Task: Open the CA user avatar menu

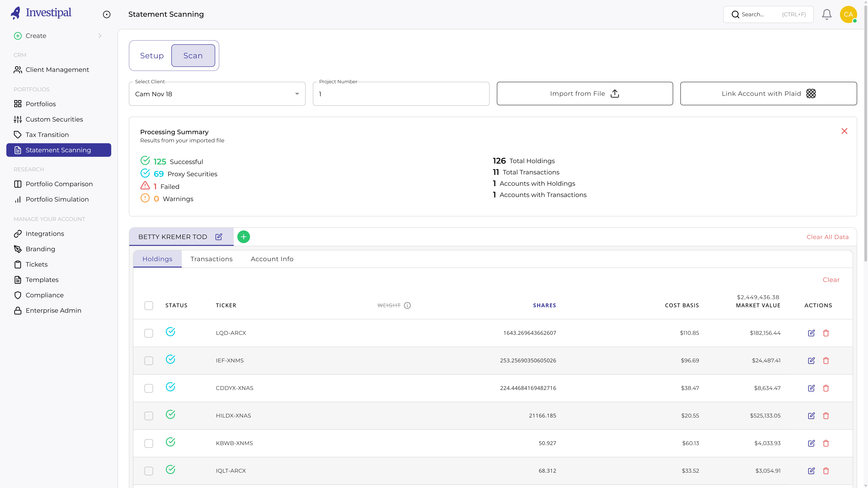Action: tap(848, 14)
